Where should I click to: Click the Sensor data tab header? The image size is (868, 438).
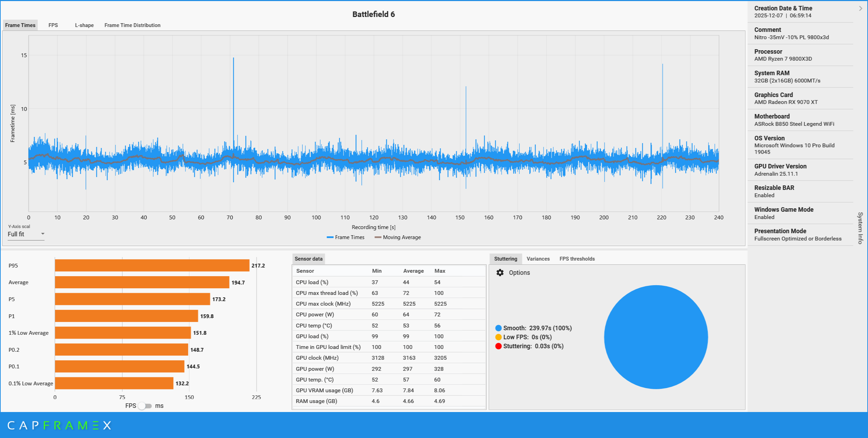[x=308, y=259]
